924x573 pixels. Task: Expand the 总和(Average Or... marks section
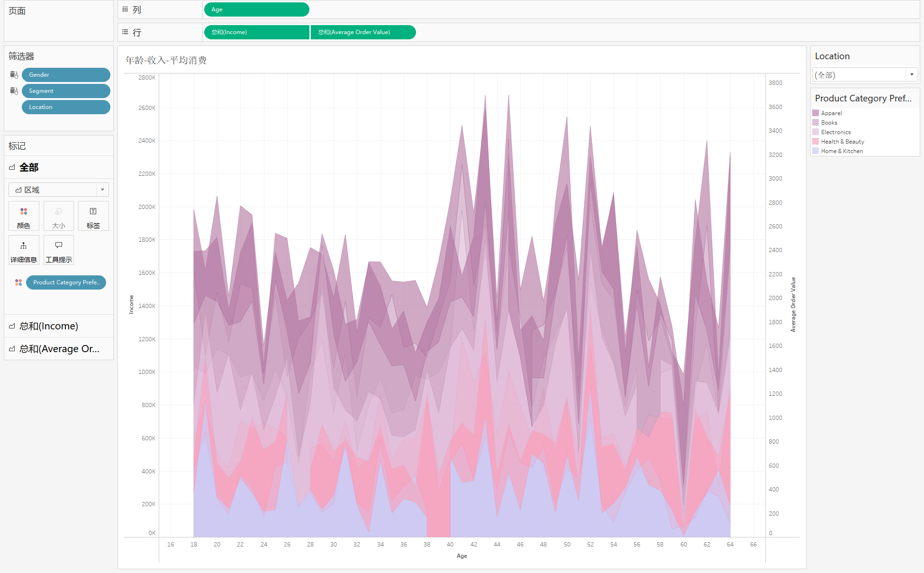[x=59, y=349]
